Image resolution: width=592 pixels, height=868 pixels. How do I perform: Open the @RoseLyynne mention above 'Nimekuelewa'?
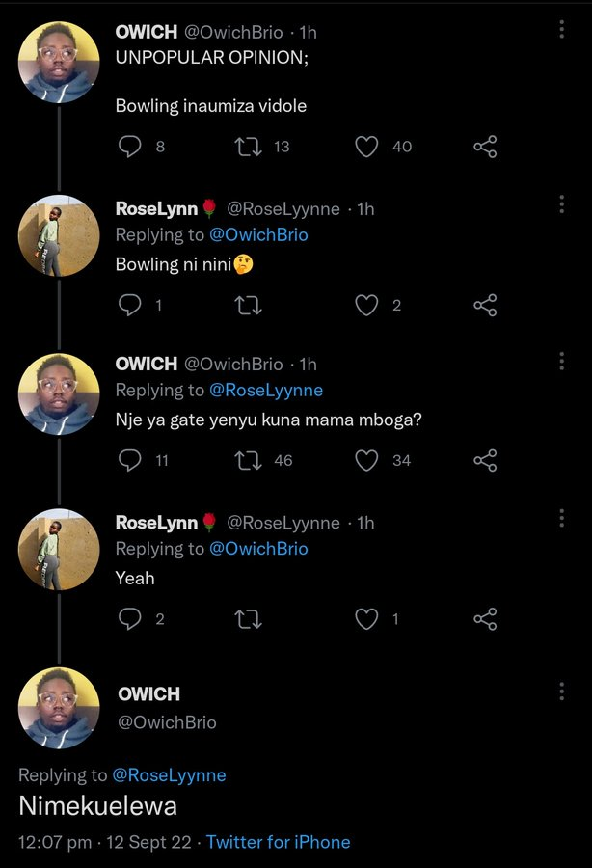tap(169, 775)
